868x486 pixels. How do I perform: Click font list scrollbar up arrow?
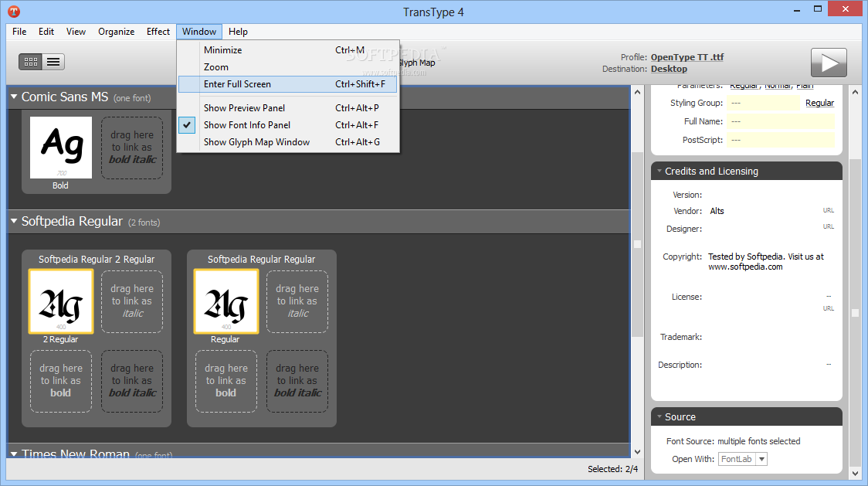click(637, 92)
